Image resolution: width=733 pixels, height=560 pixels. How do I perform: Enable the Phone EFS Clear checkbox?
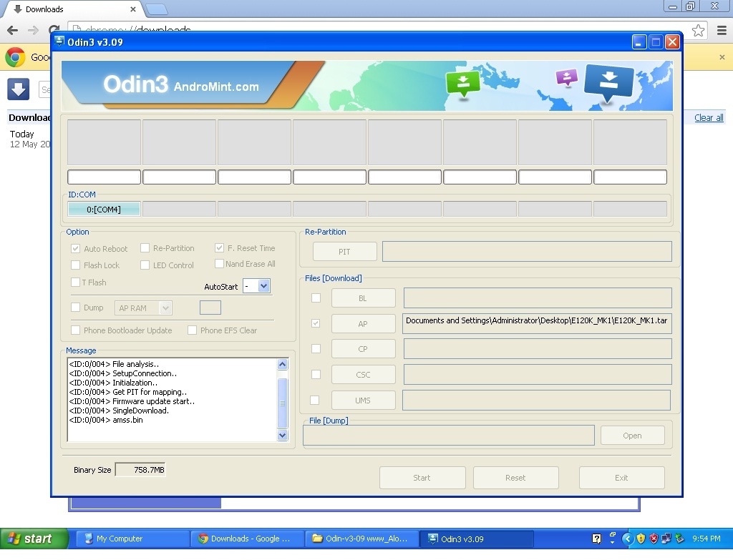click(192, 330)
